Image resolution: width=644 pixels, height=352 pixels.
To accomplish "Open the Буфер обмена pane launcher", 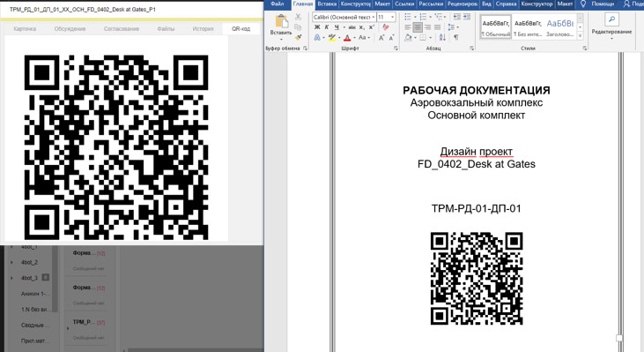I will click(305, 49).
